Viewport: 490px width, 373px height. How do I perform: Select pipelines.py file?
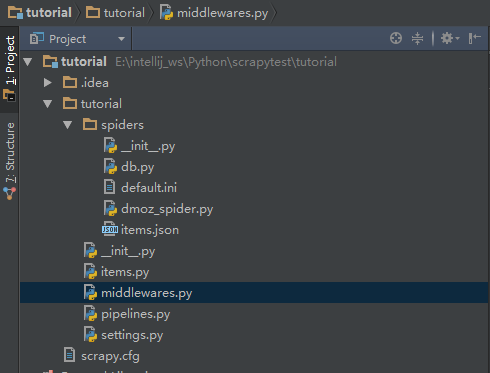click(x=136, y=314)
